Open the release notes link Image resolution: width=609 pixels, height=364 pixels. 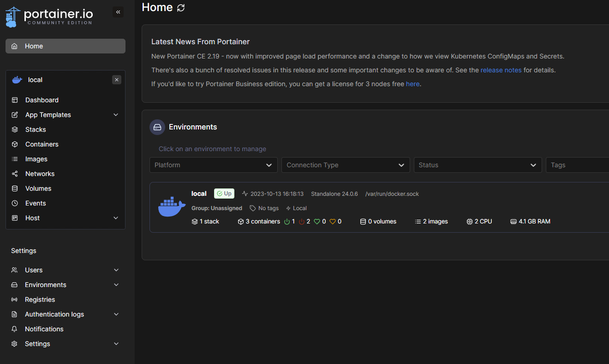click(501, 70)
